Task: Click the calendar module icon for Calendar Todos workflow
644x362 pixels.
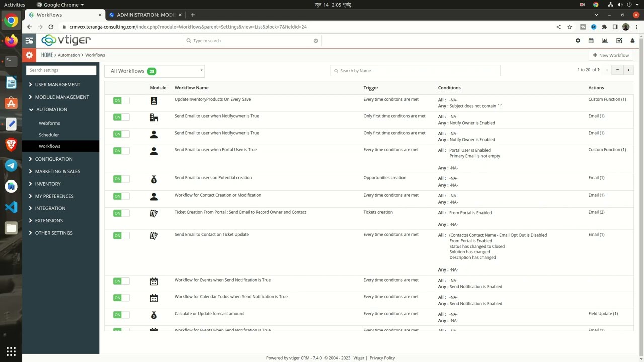Action: pos(154,298)
